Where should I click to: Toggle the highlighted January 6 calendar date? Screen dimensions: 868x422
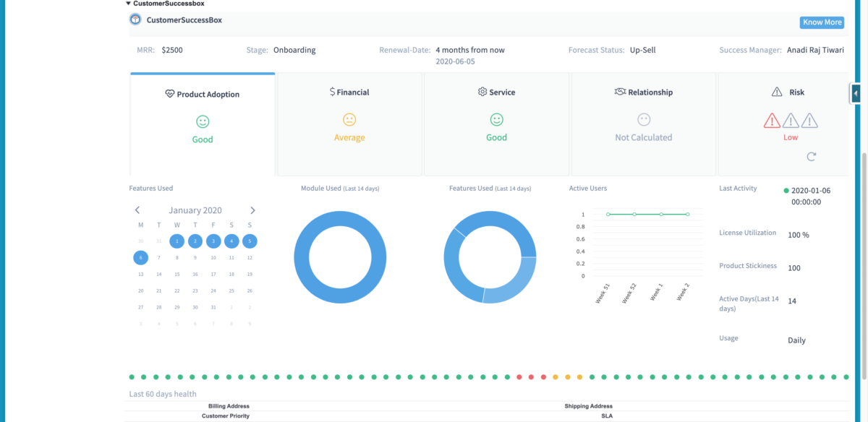(140, 257)
